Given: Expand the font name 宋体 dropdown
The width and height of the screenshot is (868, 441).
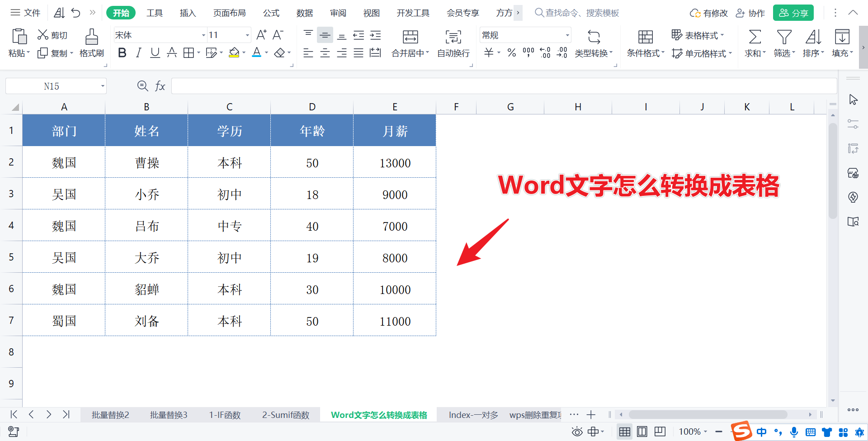Looking at the screenshot, I should tap(203, 35).
